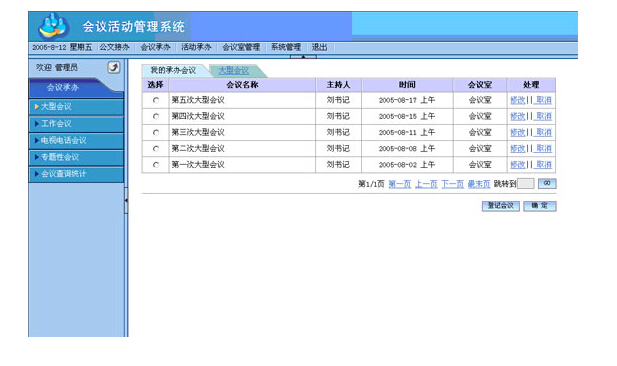Open the 公文接办 menu

(115, 47)
